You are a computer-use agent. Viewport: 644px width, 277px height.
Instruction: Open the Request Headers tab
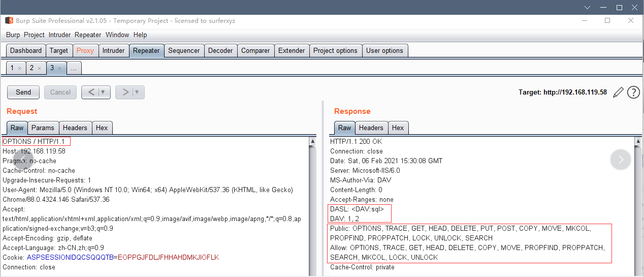76,128
